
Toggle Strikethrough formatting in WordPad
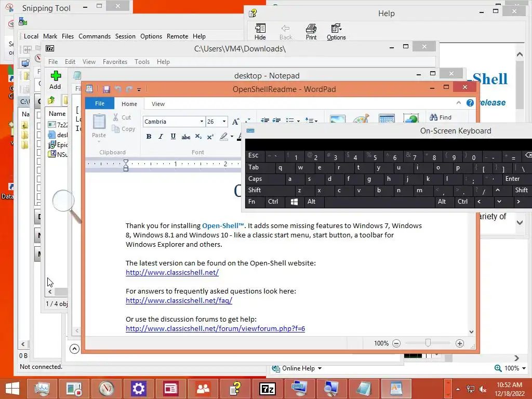point(185,137)
